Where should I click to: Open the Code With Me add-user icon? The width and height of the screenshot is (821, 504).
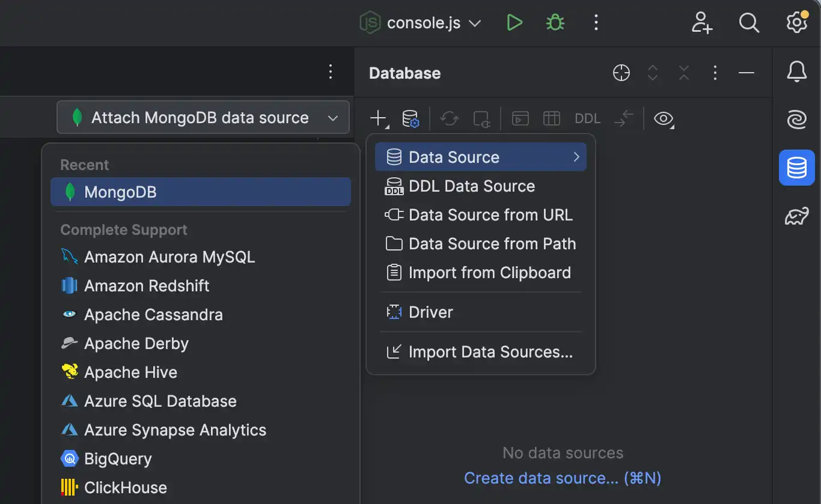pyautogui.click(x=701, y=23)
